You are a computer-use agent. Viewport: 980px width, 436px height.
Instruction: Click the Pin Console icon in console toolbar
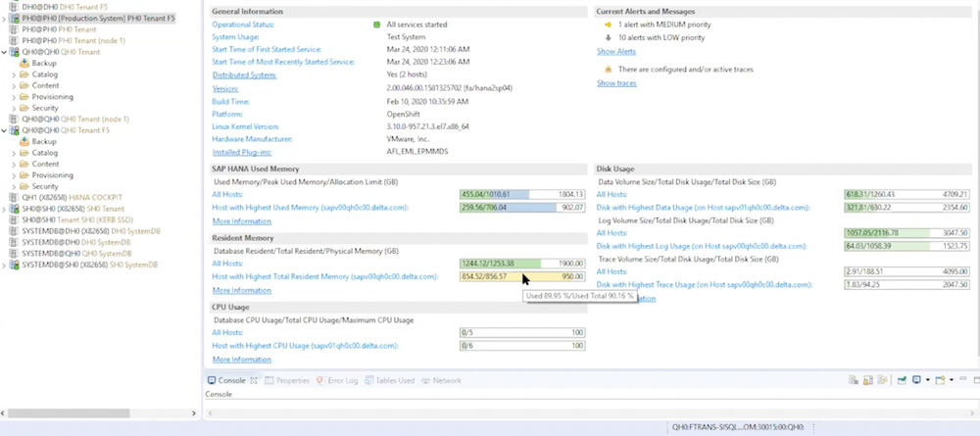(902, 380)
